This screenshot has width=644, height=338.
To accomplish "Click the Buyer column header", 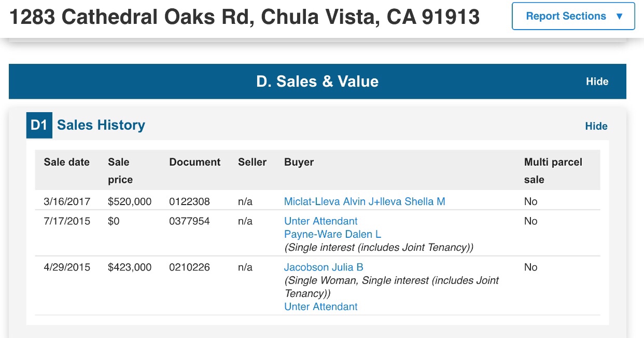I will click(299, 162).
